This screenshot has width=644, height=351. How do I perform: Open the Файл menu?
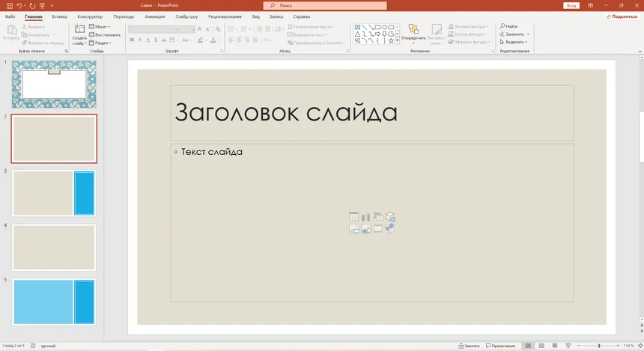pos(10,16)
